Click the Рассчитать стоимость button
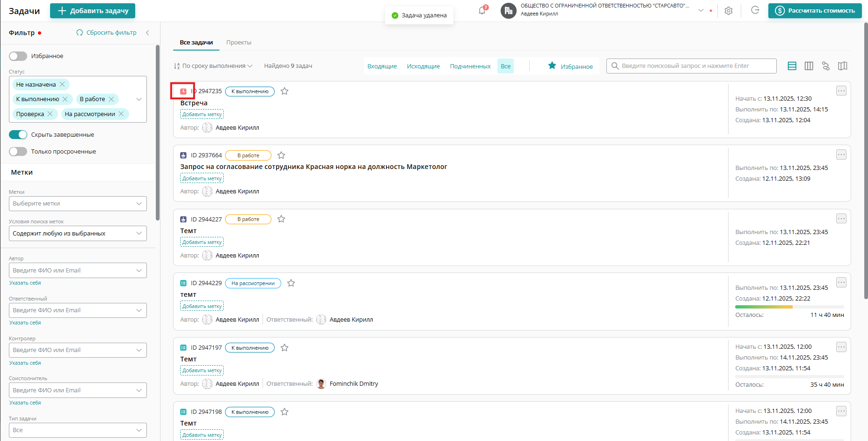 pos(815,11)
